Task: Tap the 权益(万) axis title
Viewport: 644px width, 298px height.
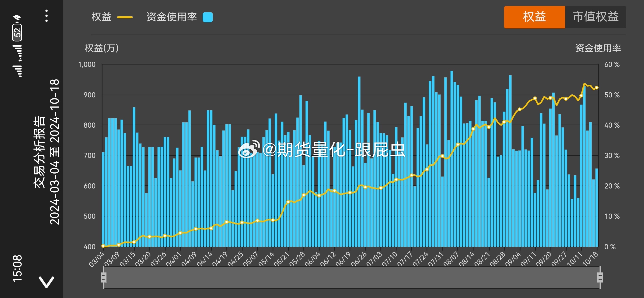Action: tap(102, 48)
